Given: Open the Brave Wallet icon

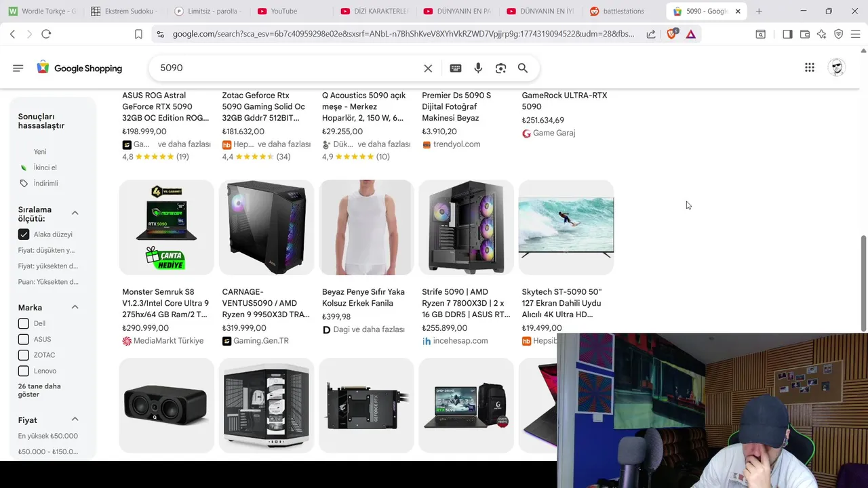Looking at the screenshot, I should (x=805, y=34).
